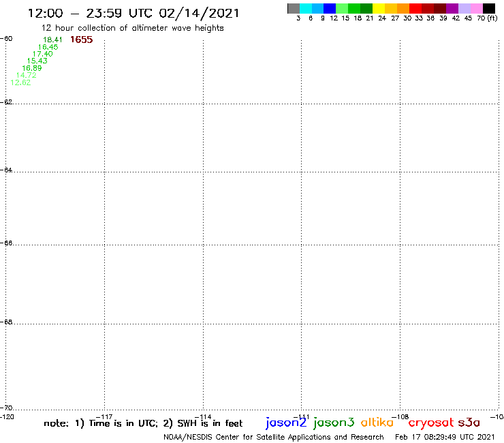The width and height of the screenshot is (504, 443).
Task: Click the black swatch ending the color scale
Action: click(x=488, y=8)
